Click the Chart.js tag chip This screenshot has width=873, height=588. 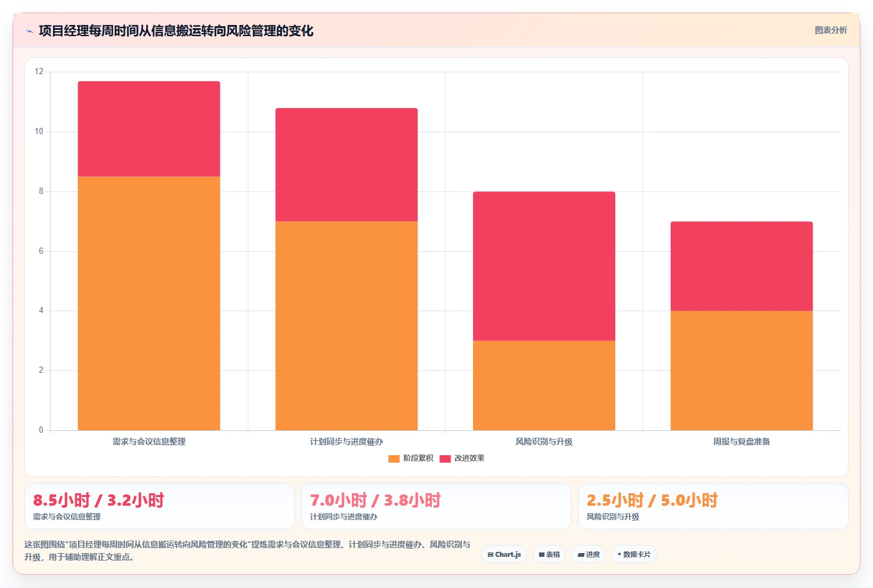tap(504, 554)
